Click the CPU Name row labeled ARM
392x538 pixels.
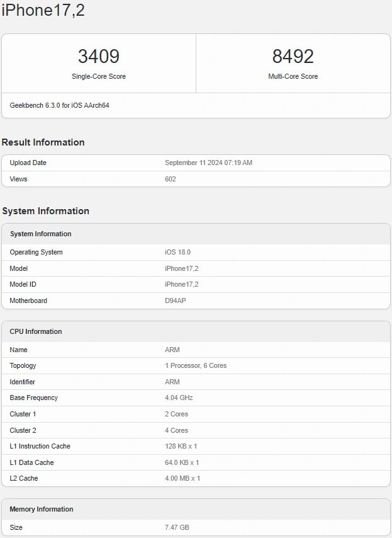19,350
